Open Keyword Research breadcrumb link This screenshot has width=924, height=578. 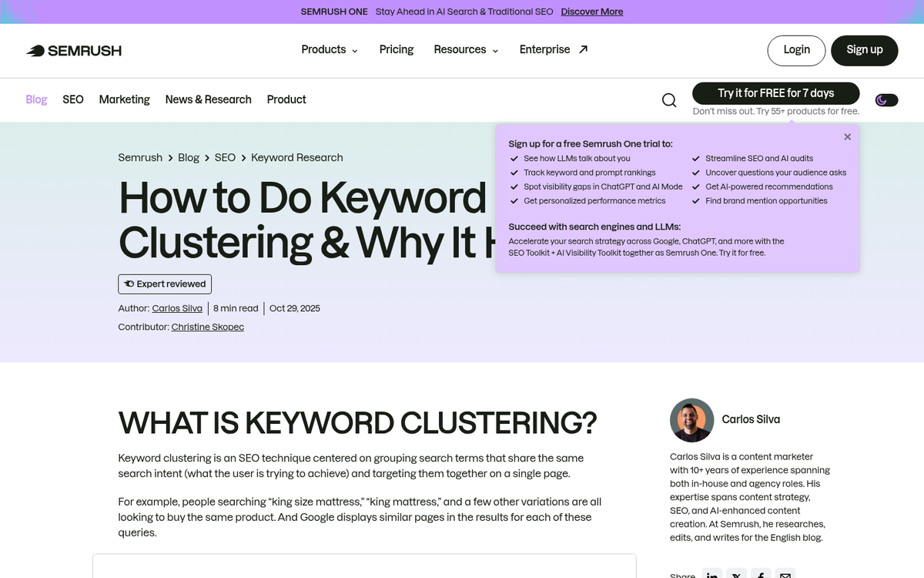296,157
